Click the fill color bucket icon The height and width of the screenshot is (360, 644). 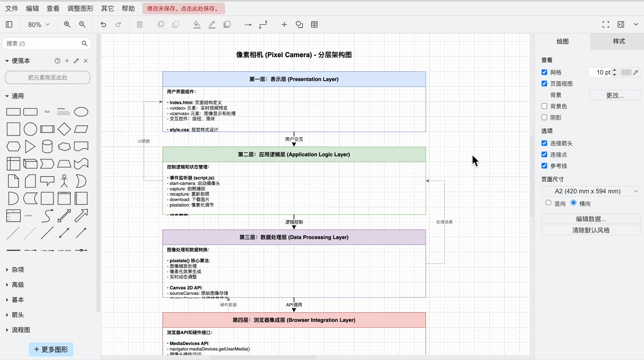[197, 25]
